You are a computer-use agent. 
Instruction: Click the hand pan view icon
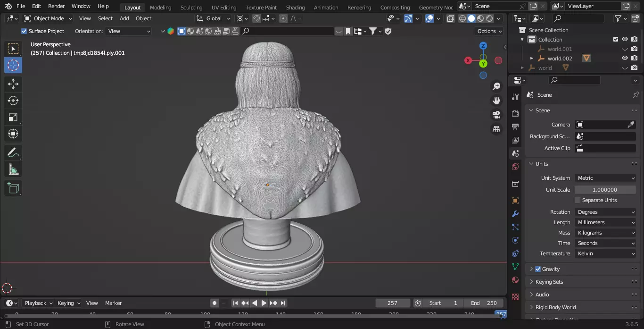pos(496,101)
